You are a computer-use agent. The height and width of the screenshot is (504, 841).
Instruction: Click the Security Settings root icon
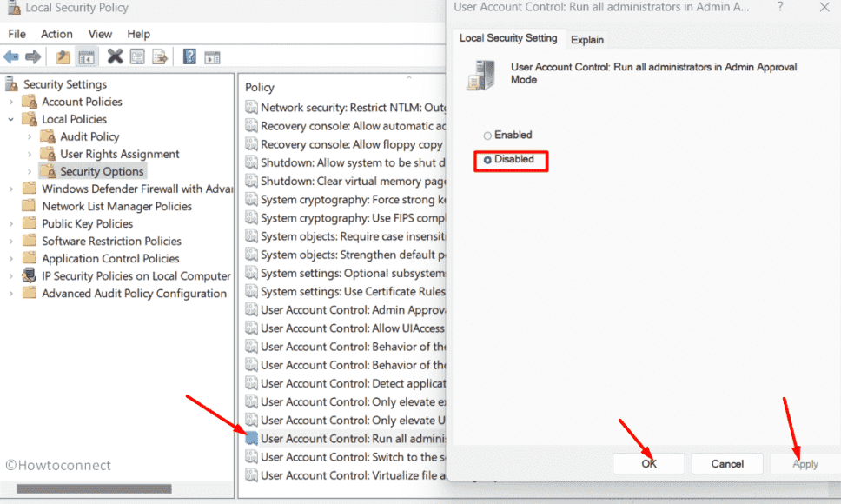[11, 83]
